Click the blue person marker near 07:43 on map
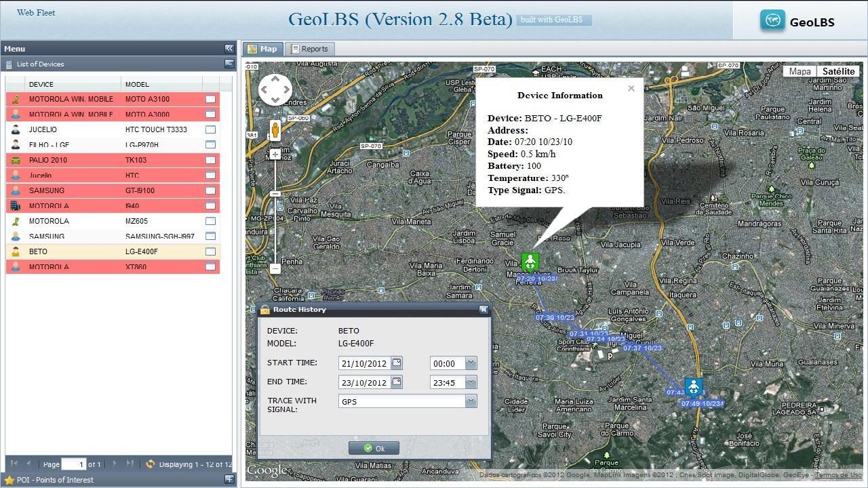 pyautogui.click(x=693, y=386)
